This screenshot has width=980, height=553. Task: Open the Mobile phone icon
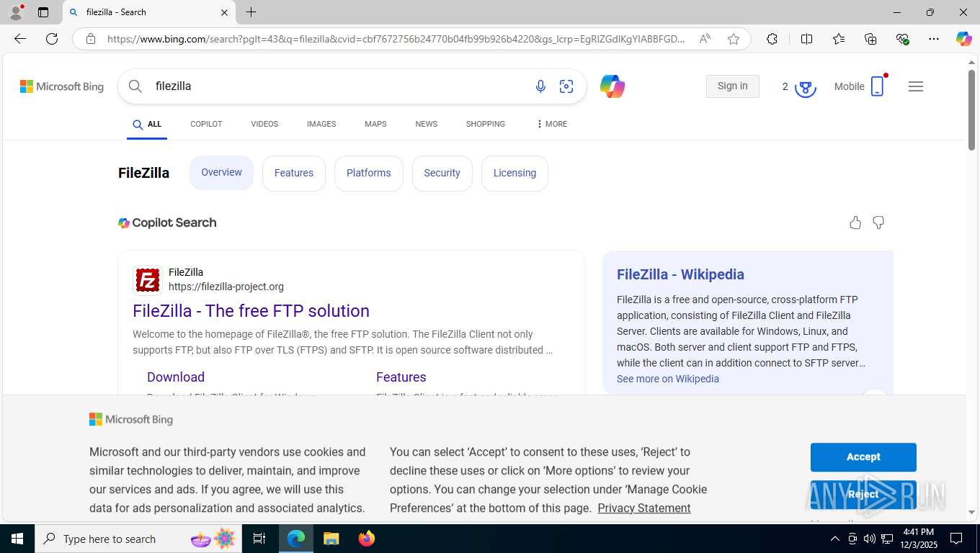(x=877, y=86)
